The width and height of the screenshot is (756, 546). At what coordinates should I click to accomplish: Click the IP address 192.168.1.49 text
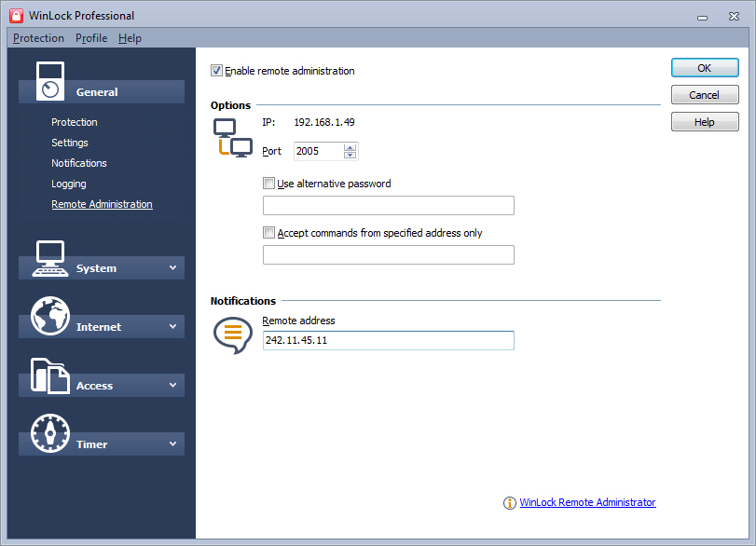click(x=324, y=122)
